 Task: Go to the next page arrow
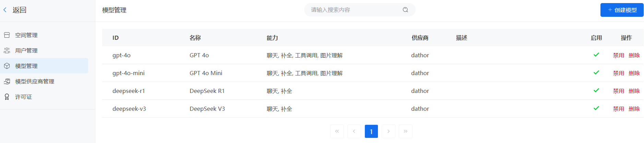(x=389, y=131)
